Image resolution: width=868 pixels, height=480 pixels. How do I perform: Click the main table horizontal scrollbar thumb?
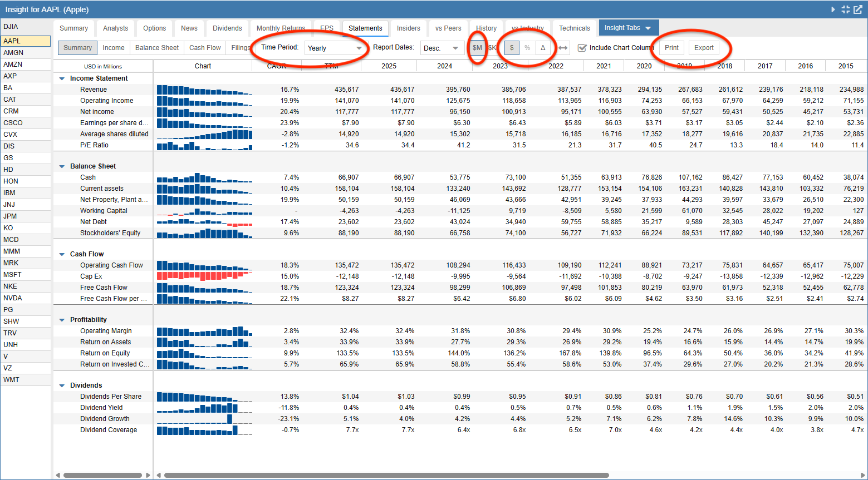pos(386,476)
